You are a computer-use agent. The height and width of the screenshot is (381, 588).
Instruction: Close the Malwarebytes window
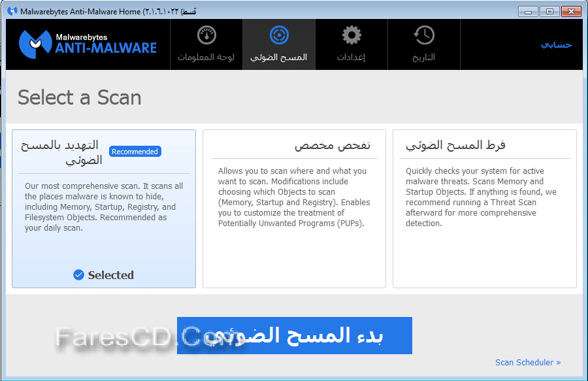click(571, 12)
